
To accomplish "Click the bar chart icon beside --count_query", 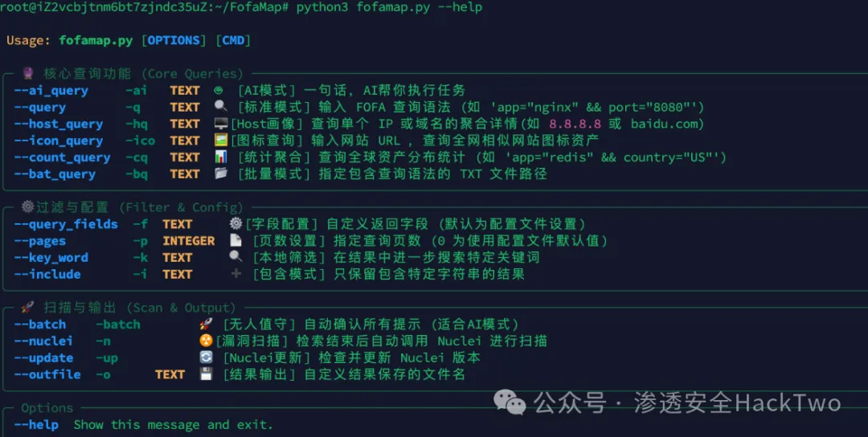I will pyautogui.click(x=221, y=157).
